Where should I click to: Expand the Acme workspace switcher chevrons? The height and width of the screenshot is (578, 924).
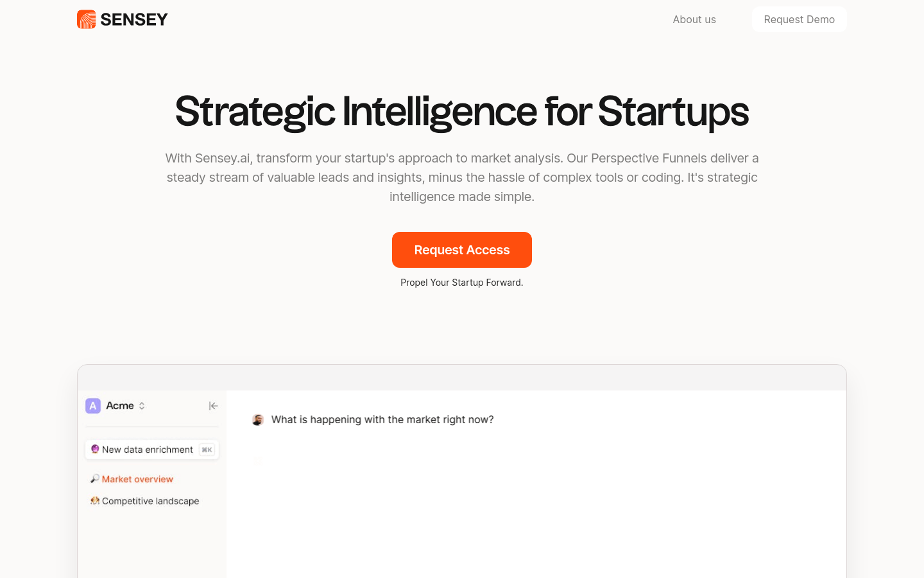142,406
